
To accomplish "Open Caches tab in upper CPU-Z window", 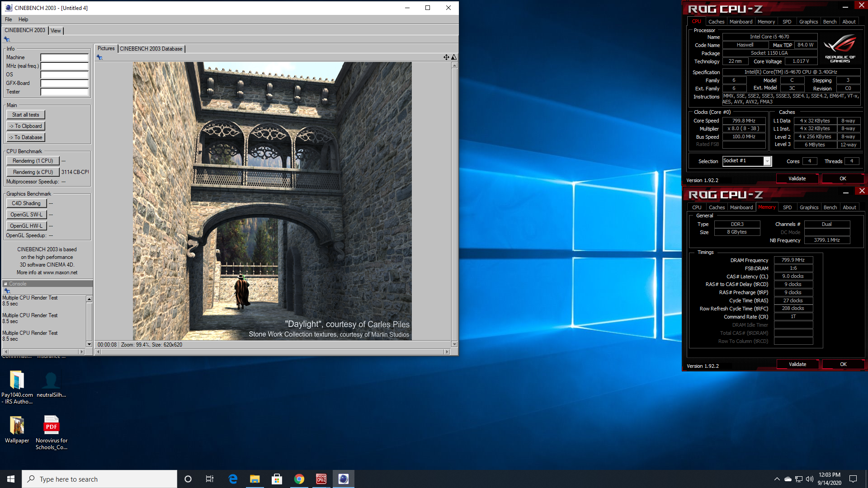I will pyautogui.click(x=716, y=22).
